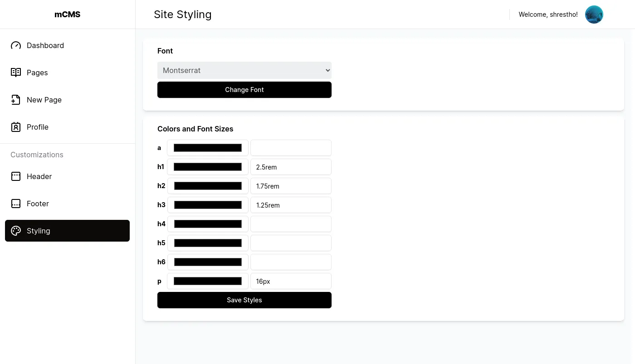635x364 pixels.
Task: Click the Dashboard gauge icon
Action: [16, 45]
